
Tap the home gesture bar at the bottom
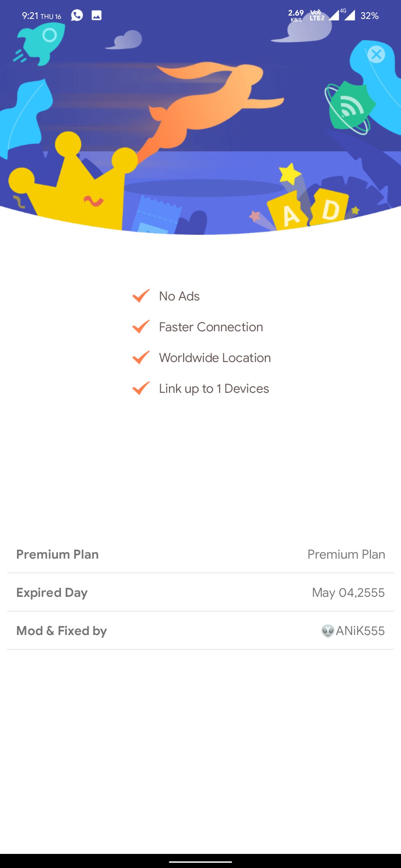point(200,862)
